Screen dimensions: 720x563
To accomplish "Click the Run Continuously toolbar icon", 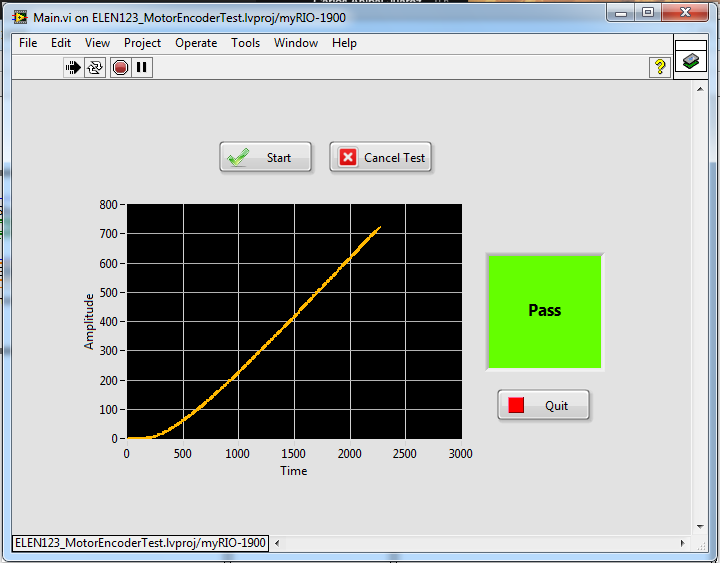I will pyautogui.click(x=95, y=68).
